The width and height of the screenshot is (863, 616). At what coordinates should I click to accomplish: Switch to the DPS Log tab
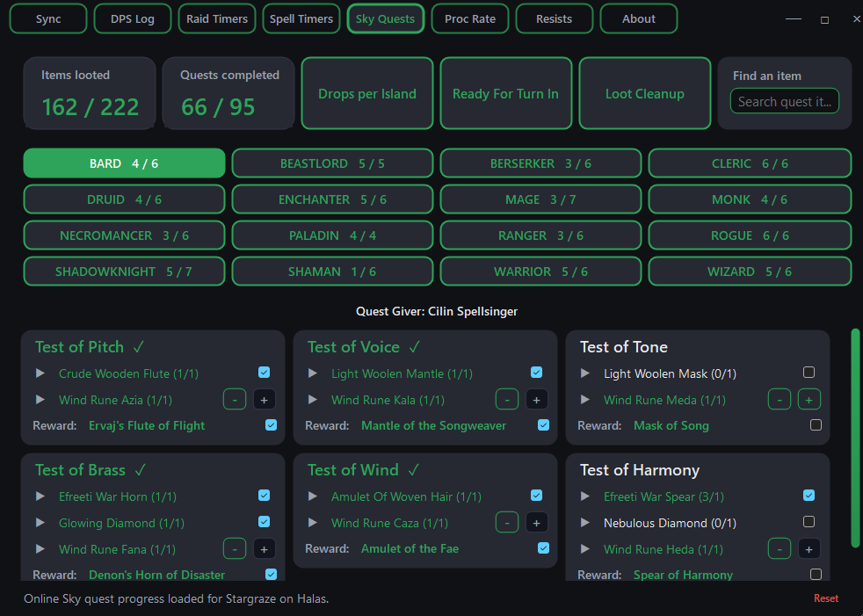point(133,18)
